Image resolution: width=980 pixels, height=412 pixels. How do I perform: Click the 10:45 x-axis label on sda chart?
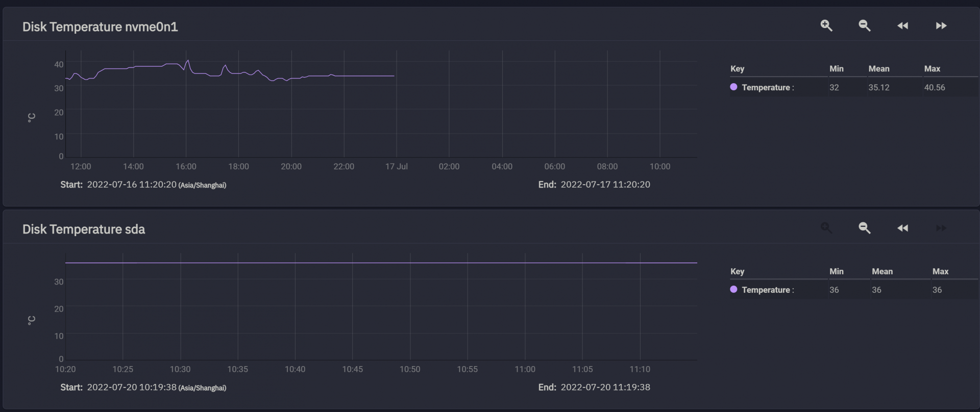click(353, 369)
